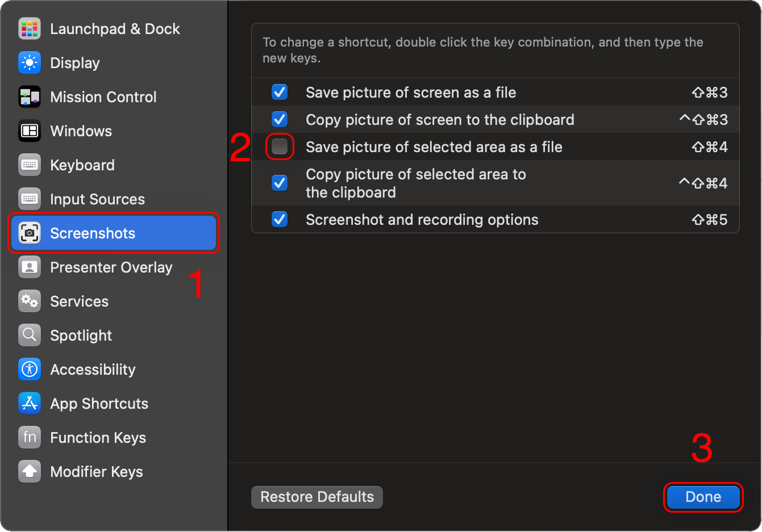762x532 pixels.
Task: Disable Save picture of screen as file
Action: point(280,93)
